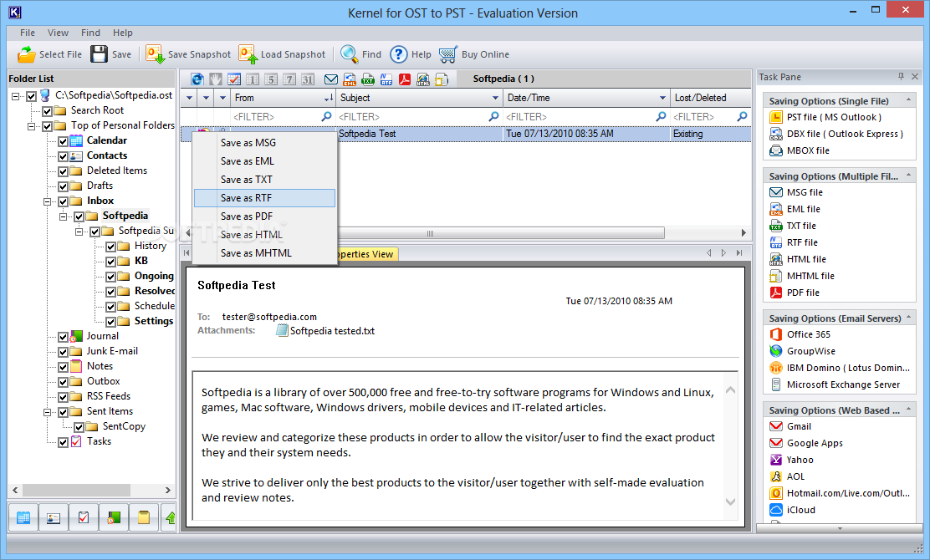This screenshot has width=930, height=560.
Task: Collapse Saving Options (Single File) section
Action: click(908, 101)
